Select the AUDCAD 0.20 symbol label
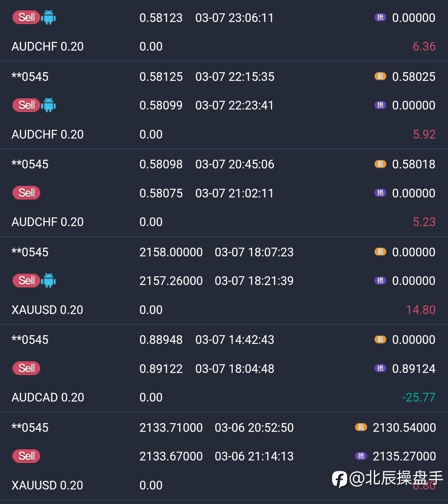This screenshot has width=448, height=504. (48, 397)
